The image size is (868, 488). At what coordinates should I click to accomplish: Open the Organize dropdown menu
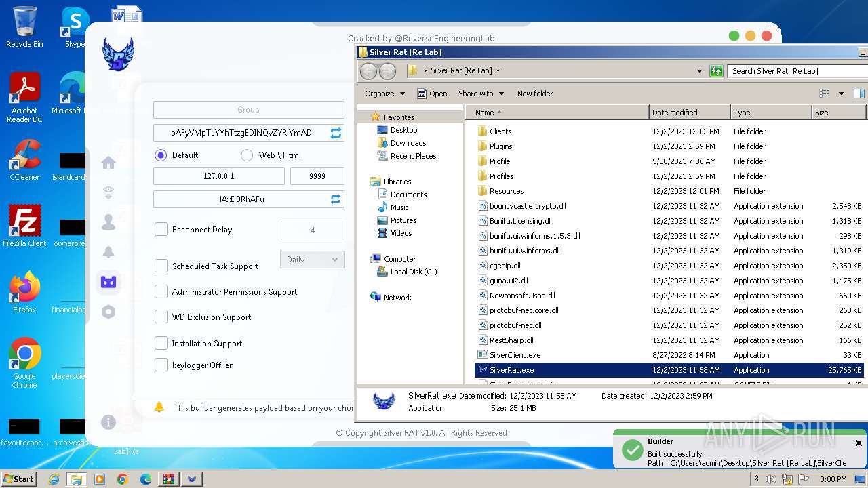pyautogui.click(x=384, y=94)
